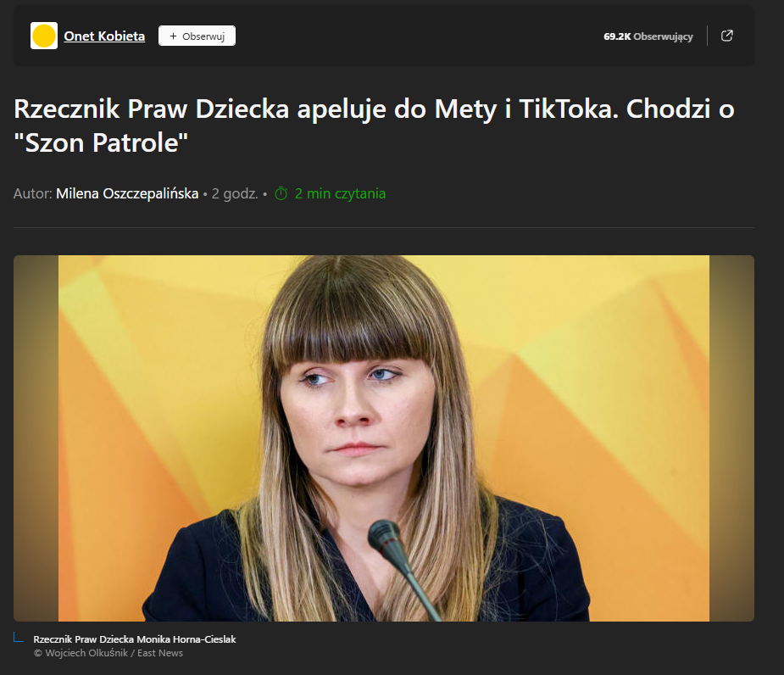Open the external link share icon
Screen dimensions: 784x675
[x=726, y=36]
